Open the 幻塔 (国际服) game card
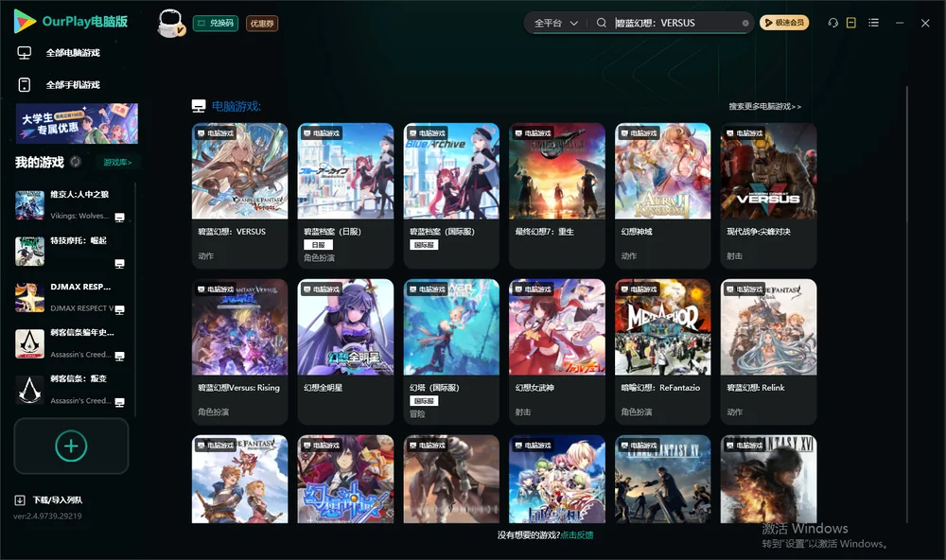Viewport: 946px width, 560px height. click(451, 352)
